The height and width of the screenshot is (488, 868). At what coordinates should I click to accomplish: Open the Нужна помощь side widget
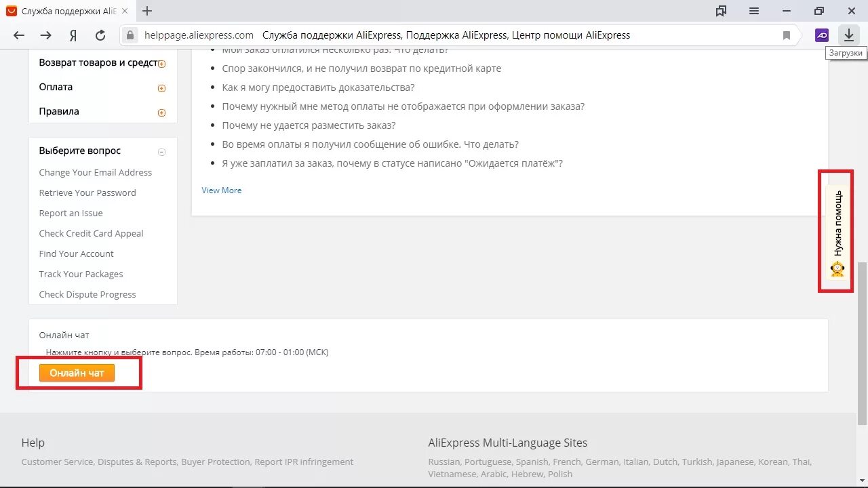click(x=838, y=232)
